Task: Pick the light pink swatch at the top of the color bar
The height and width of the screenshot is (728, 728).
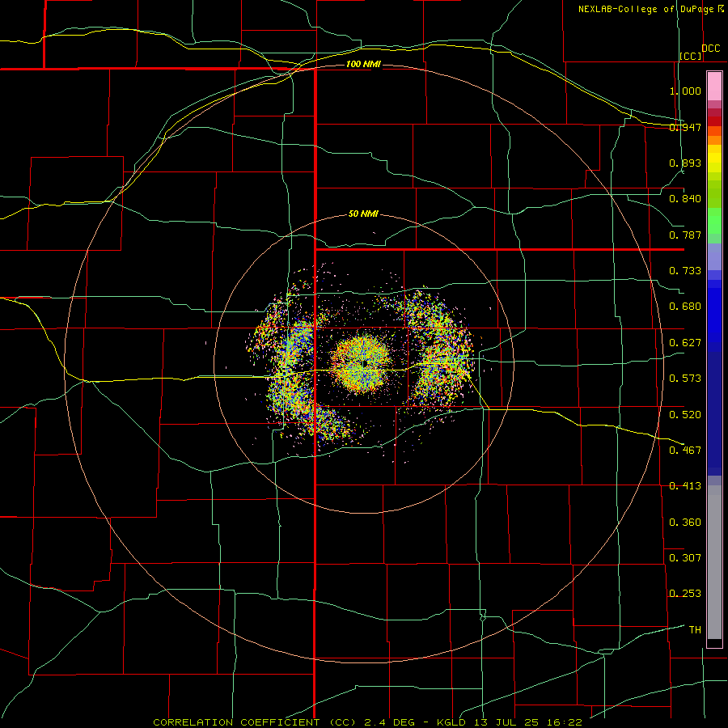Action: [x=714, y=86]
